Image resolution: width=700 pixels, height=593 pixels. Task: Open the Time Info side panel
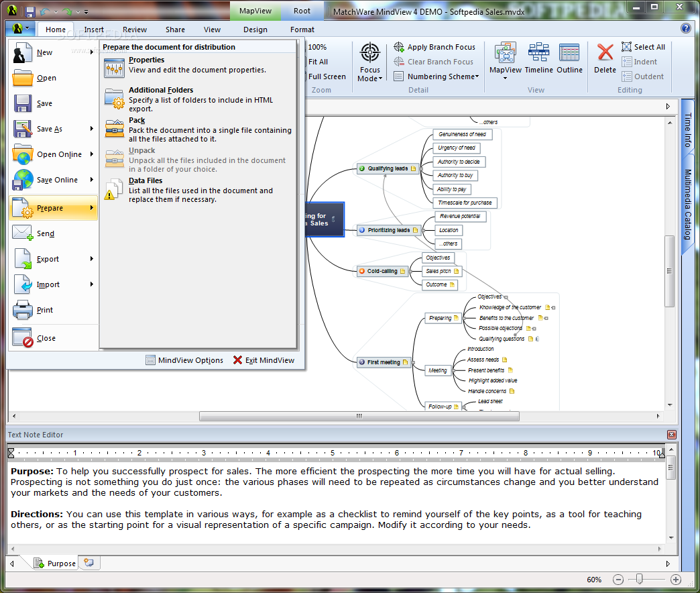tap(687, 130)
